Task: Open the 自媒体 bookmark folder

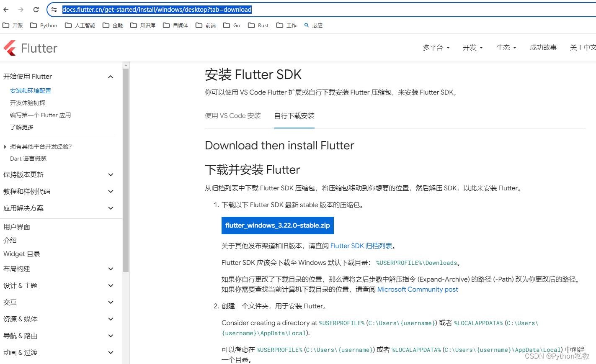Action: point(175,25)
